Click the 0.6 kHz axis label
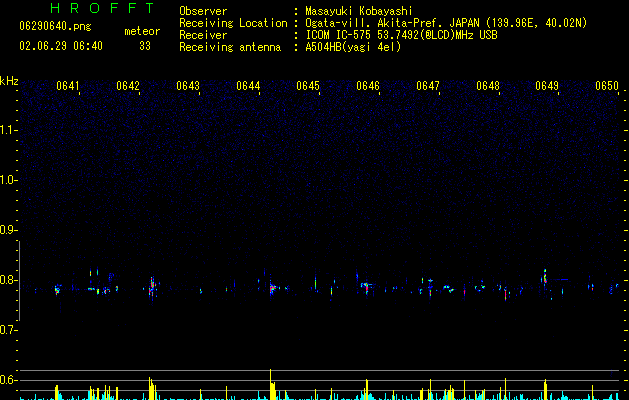The width and height of the screenshot is (629, 400). click(8, 380)
